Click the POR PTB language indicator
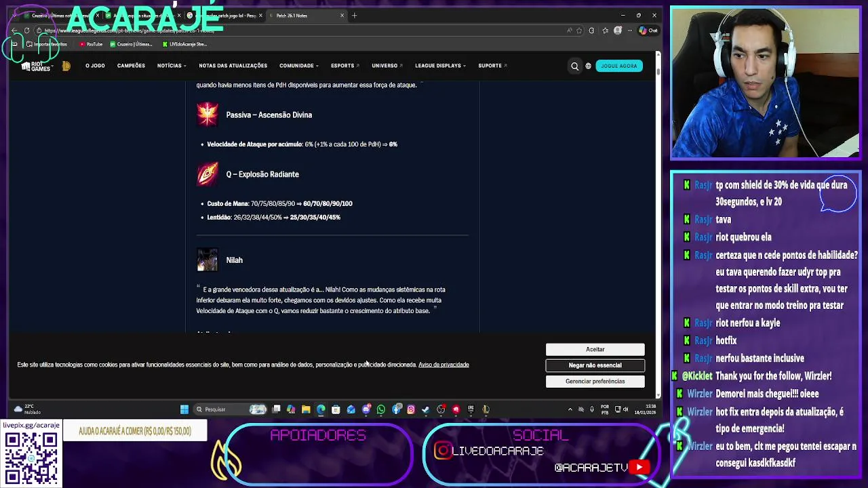 pyautogui.click(x=605, y=409)
